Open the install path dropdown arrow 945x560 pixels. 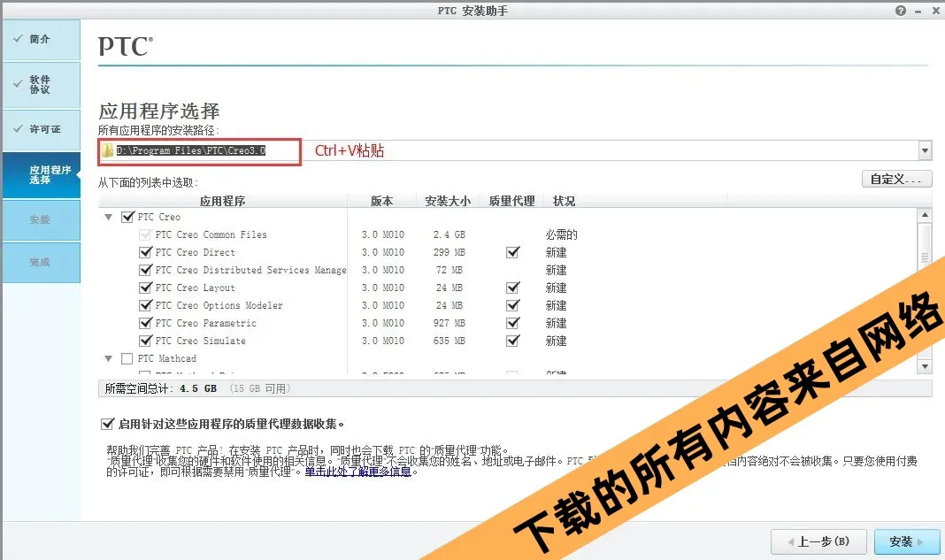click(926, 150)
